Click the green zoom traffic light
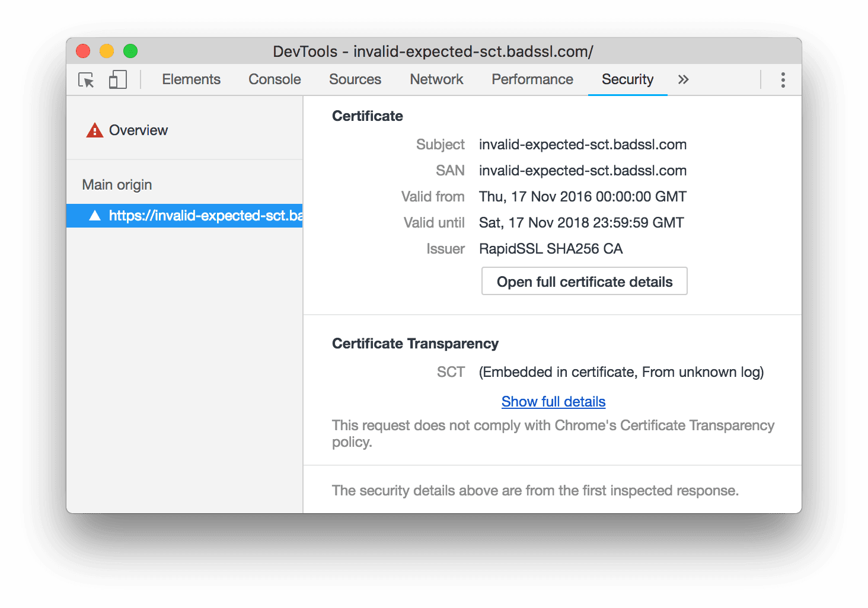 130,51
